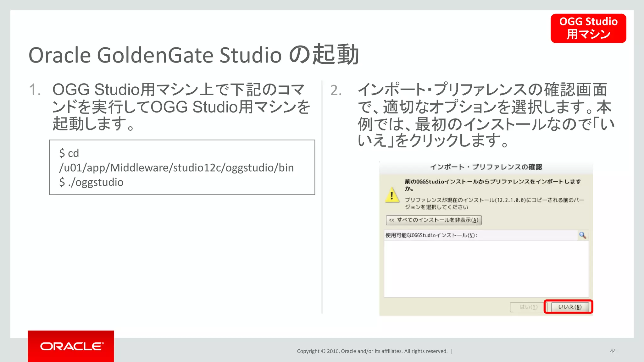
Task: Click the page number 44
Action: pos(613,351)
